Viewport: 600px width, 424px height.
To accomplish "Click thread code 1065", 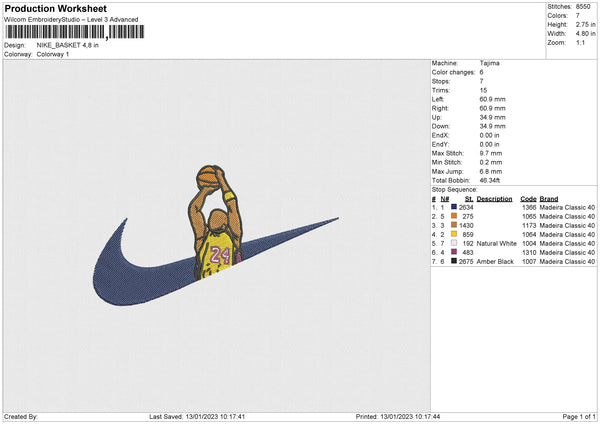I will [530, 216].
